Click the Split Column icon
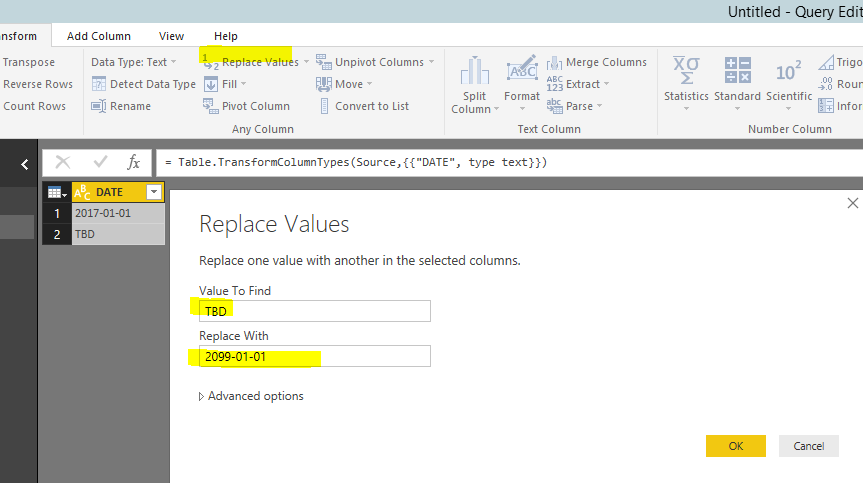The height and width of the screenshot is (483, 863). [x=474, y=70]
